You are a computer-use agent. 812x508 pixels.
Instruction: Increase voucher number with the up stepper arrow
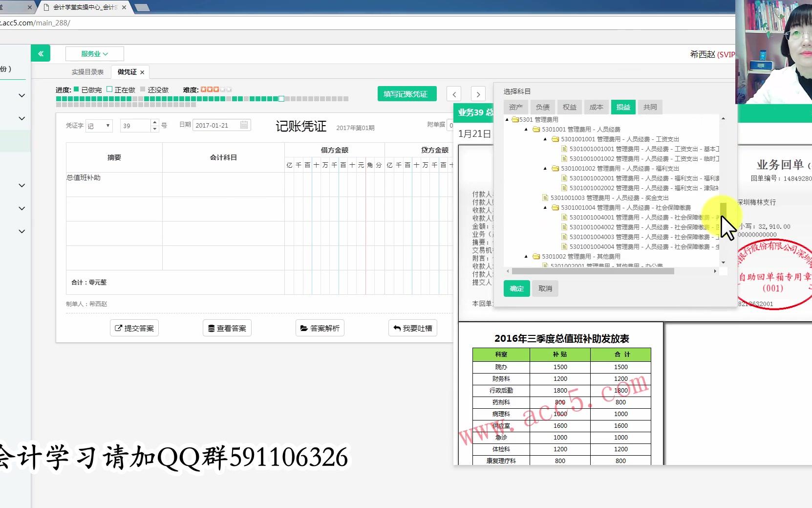tap(155, 122)
